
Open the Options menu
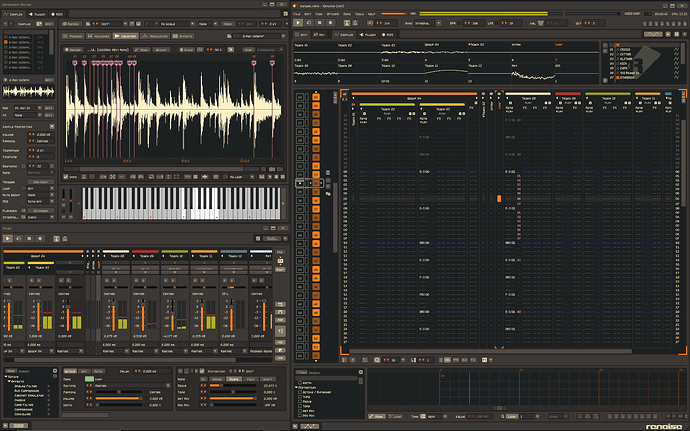click(x=333, y=14)
